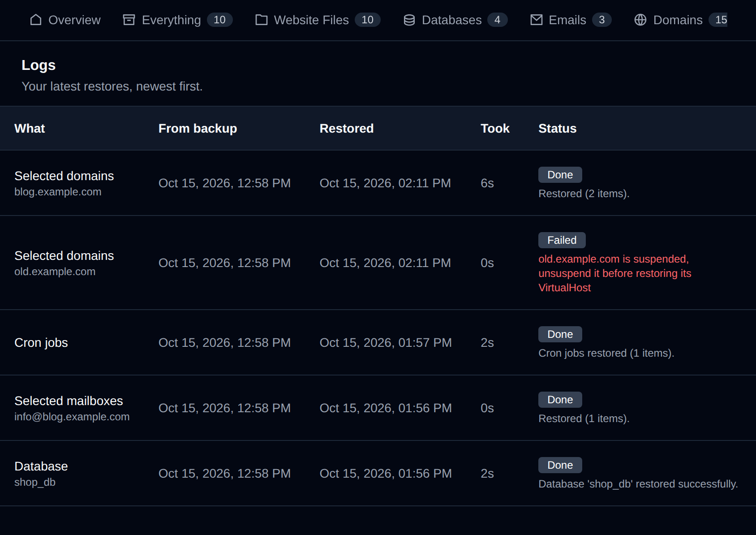Click the Took column header
756x535 pixels.
point(495,129)
